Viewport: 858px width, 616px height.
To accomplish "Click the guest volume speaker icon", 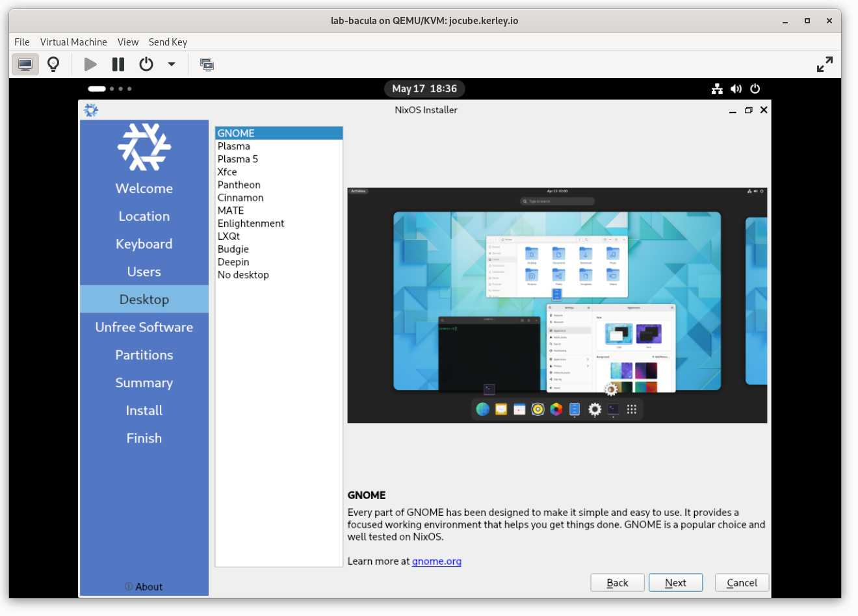I will click(x=736, y=89).
